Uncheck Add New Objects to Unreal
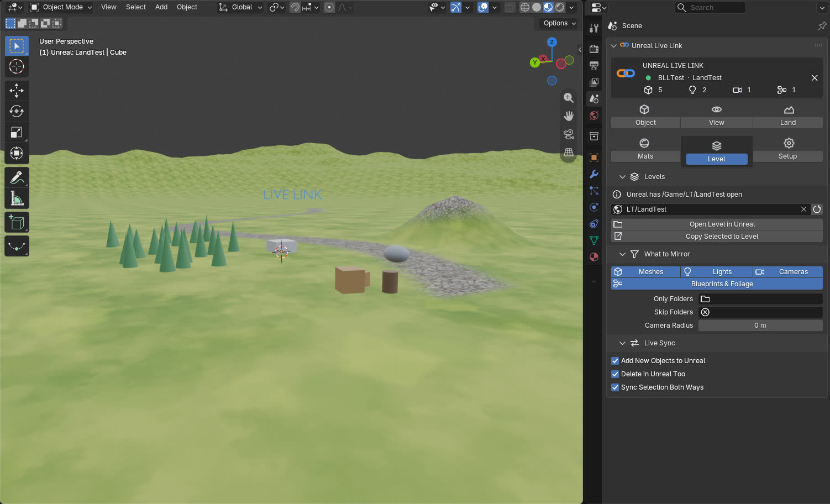Viewport: 830px width, 504px height. [x=615, y=361]
